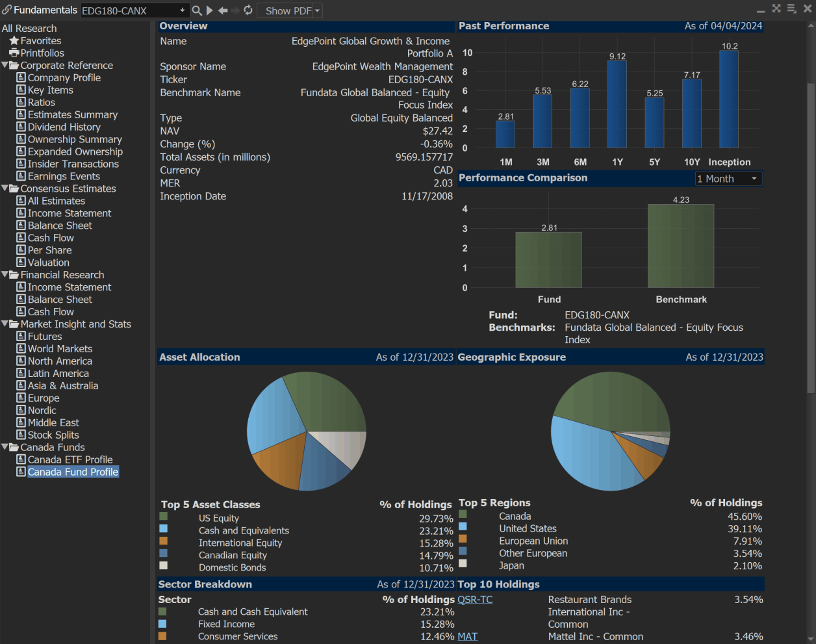Screen dimensions: 816x644
Task: Click the Total Assets value 9569.157717
Action: tap(424, 157)
